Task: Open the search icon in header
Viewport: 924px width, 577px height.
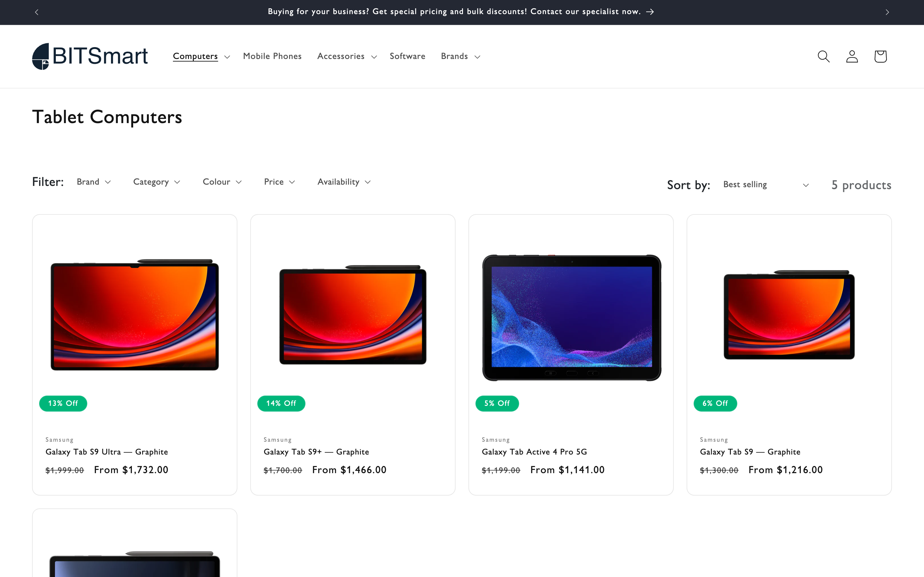Action: pyautogui.click(x=824, y=56)
